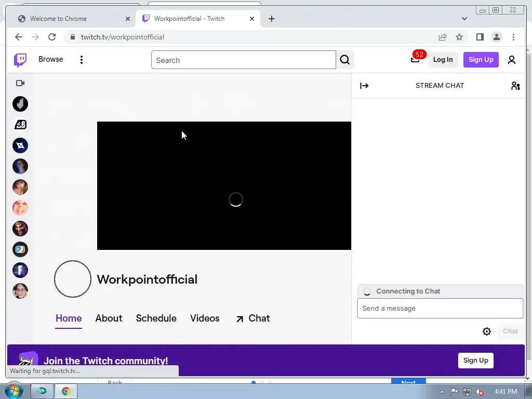
Task: Click the Workpointofficial channel name
Action: coord(147,280)
